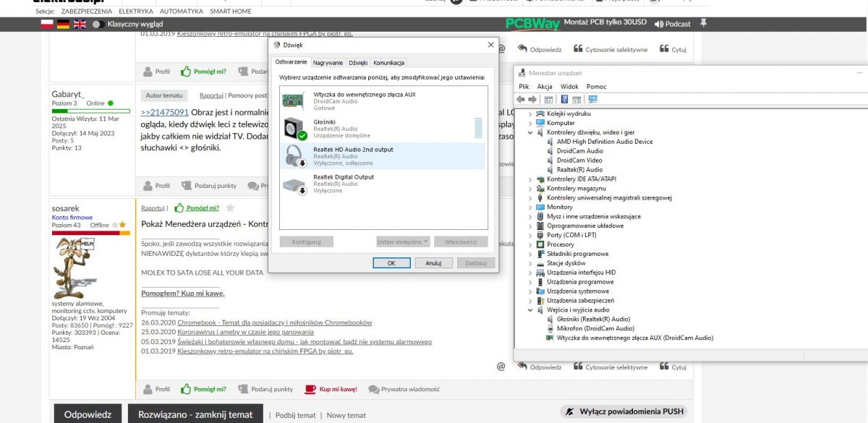Select Głośniki Realtek(R) Audio playback device
Viewport: 868px width, 423px height.
pos(383,129)
